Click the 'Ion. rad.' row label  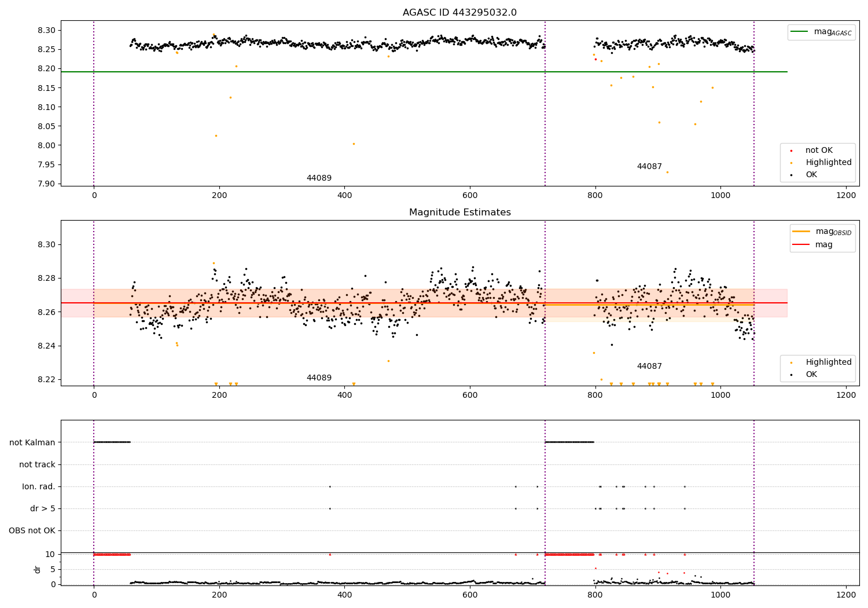[39, 486]
